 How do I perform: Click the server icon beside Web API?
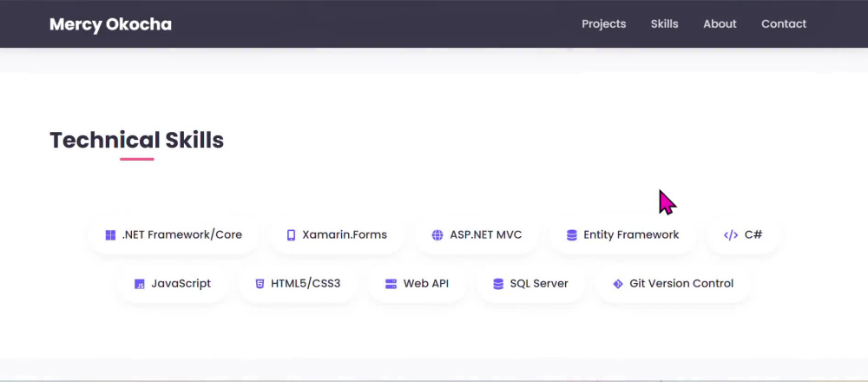tap(391, 284)
